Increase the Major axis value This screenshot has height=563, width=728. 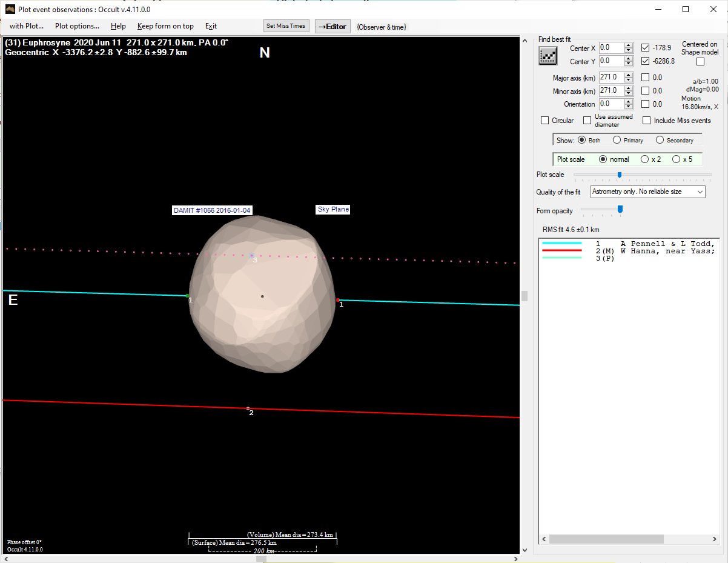[629, 75]
